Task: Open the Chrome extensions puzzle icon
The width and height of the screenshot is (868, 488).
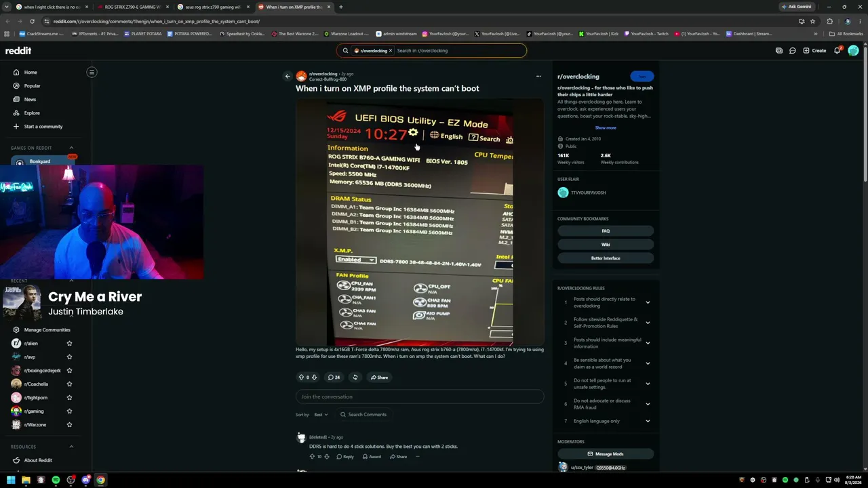Action: (x=829, y=21)
